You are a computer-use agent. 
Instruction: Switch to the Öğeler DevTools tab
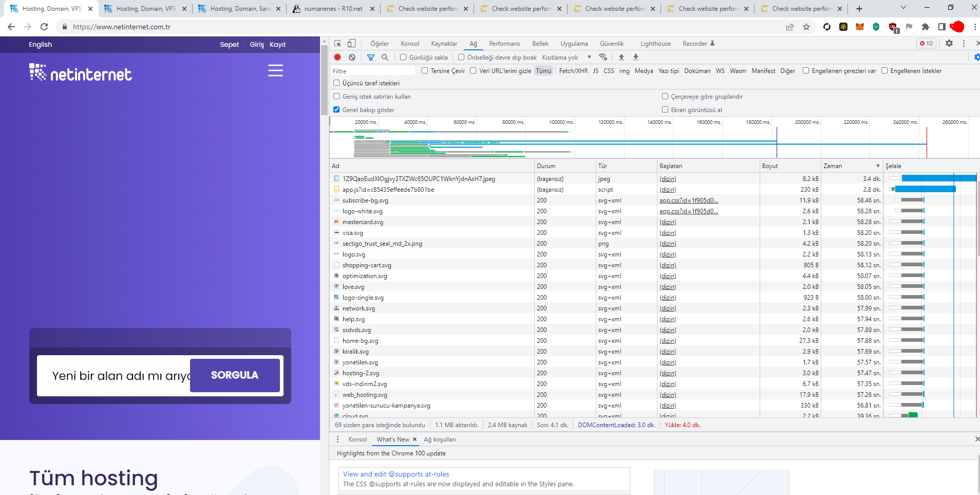point(380,44)
